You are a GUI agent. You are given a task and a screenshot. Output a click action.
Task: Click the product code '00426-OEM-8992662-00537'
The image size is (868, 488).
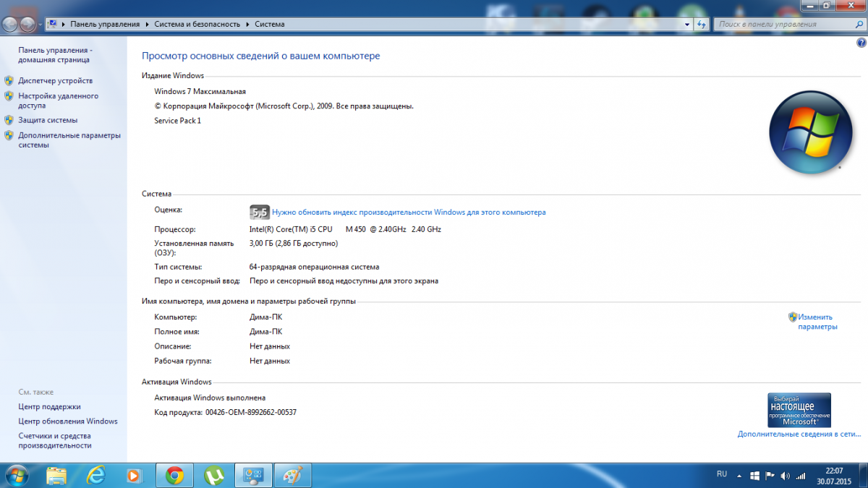click(251, 412)
